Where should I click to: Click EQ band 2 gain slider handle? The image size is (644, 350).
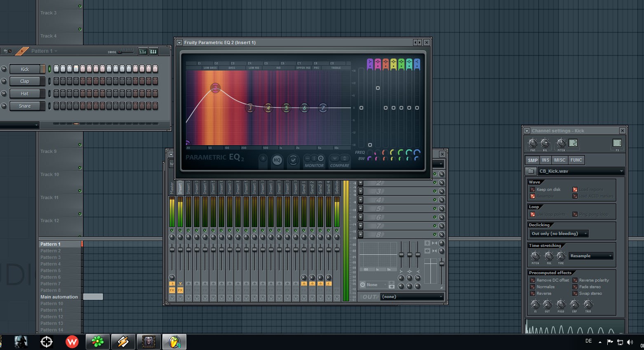coord(378,88)
